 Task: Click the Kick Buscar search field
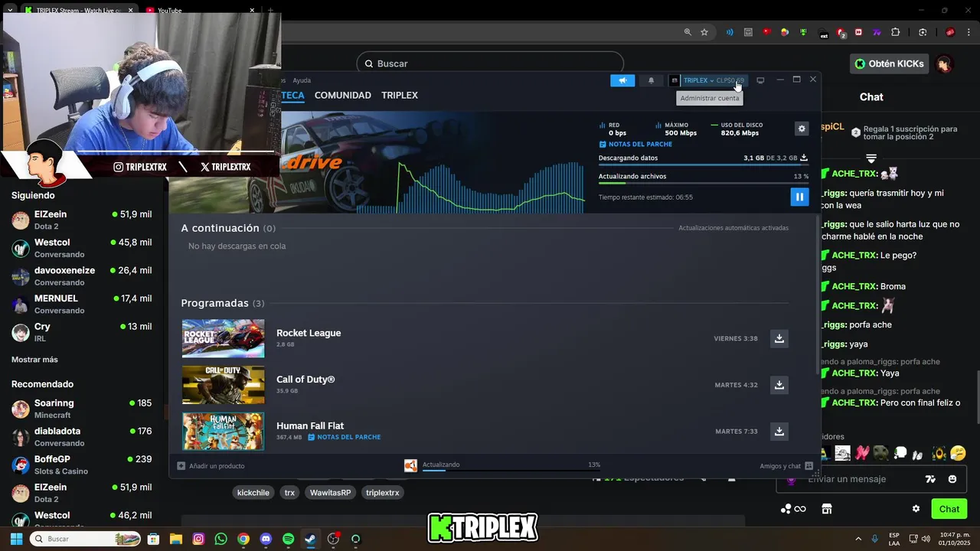(490, 64)
